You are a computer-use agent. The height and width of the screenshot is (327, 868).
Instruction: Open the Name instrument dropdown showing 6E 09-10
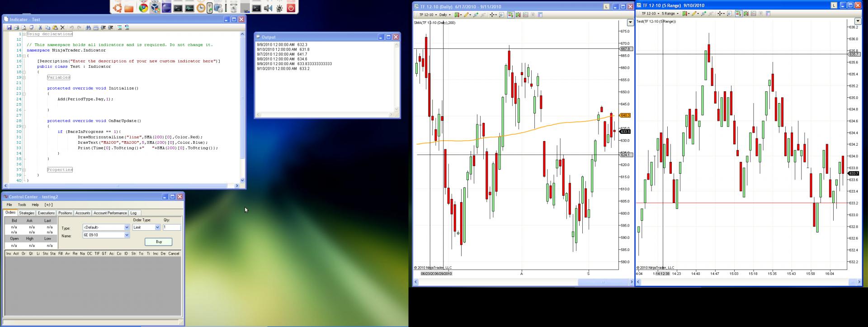(x=106, y=235)
